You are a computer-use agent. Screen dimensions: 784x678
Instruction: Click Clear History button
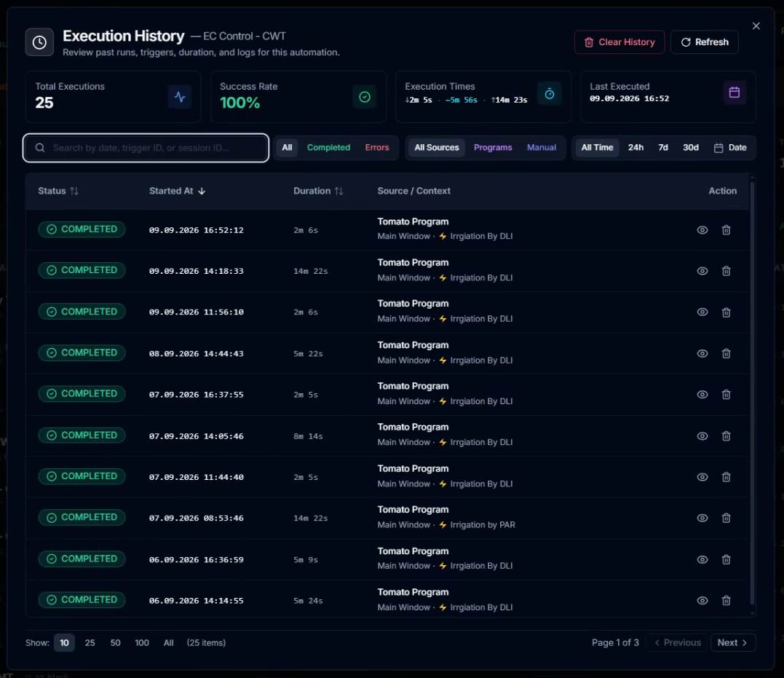coord(619,42)
